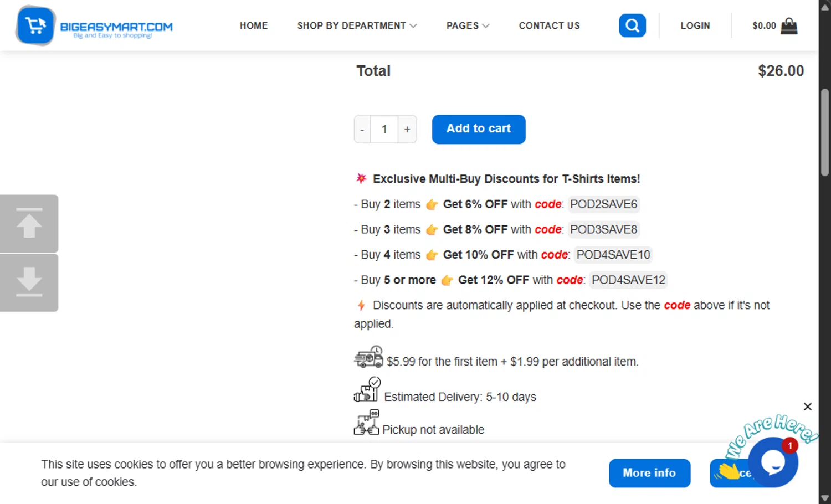
Task: Click the Estimated Delivery package icon
Action: [x=367, y=390]
